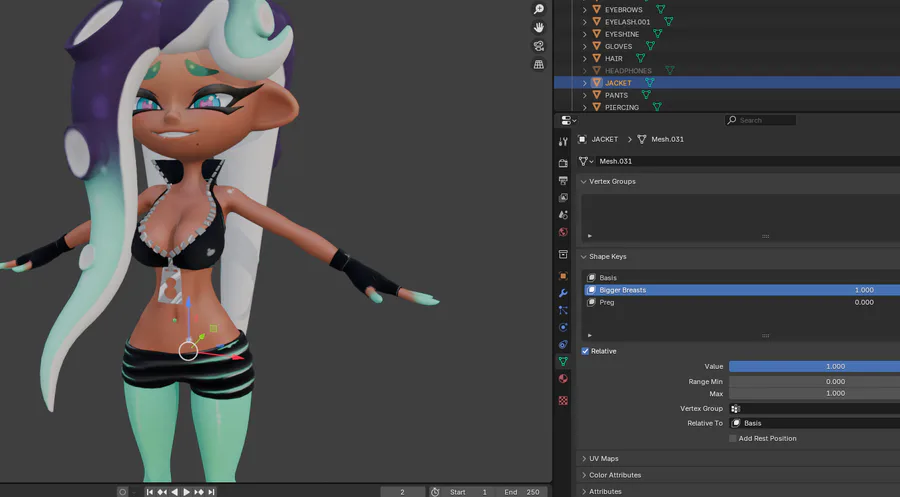Expand the UV Maps panel
The height and width of the screenshot is (497, 900).
(584, 459)
